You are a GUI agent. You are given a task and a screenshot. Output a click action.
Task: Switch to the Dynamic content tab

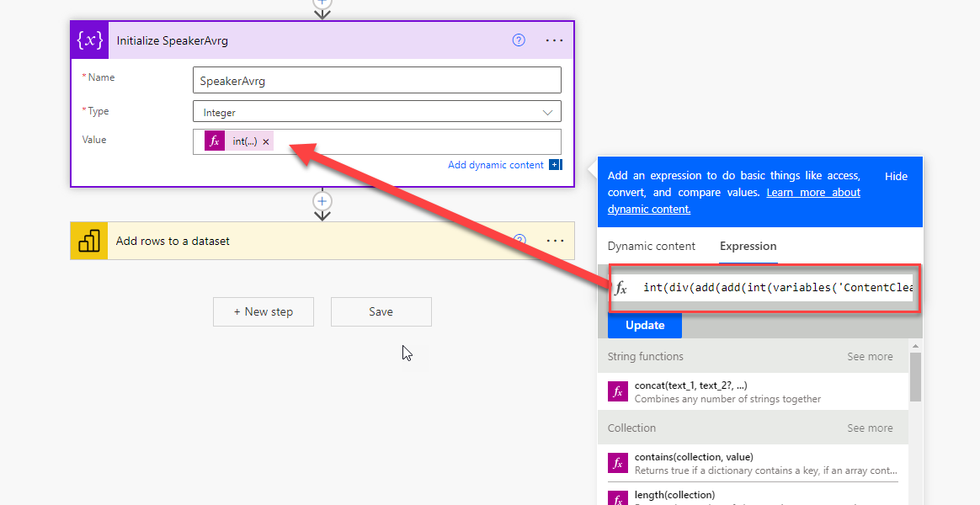point(652,247)
